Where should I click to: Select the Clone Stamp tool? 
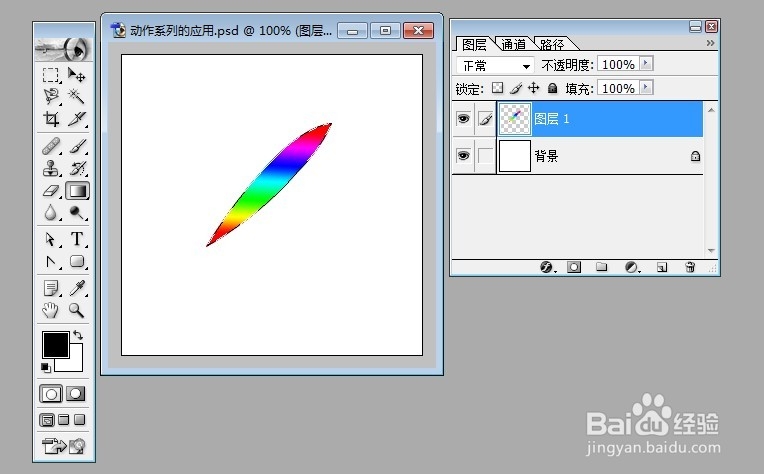(51, 168)
